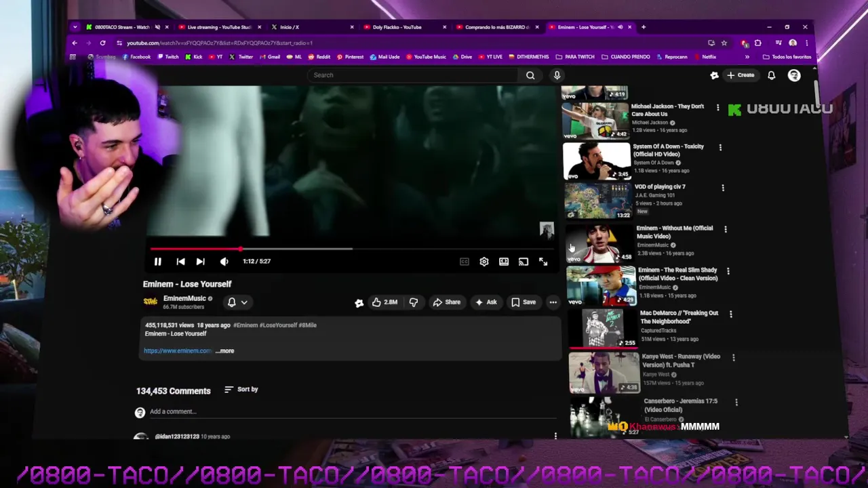Open the Sort by comments dropdown
Viewport: 868px width, 488px height.
pyautogui.click(x=241, y=390)
